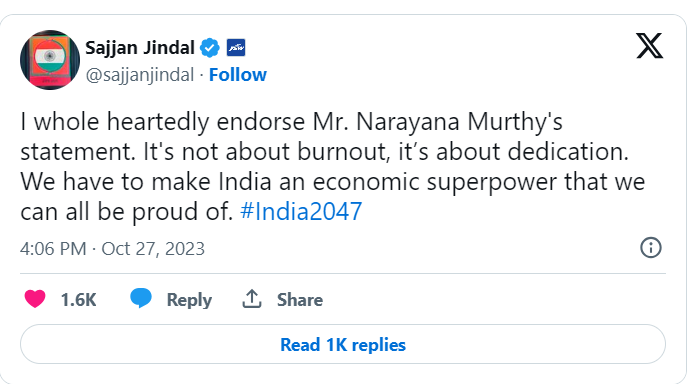
Task: Click the 1.6K likes count
Action: pyautogui.click(x=78, y=300)
